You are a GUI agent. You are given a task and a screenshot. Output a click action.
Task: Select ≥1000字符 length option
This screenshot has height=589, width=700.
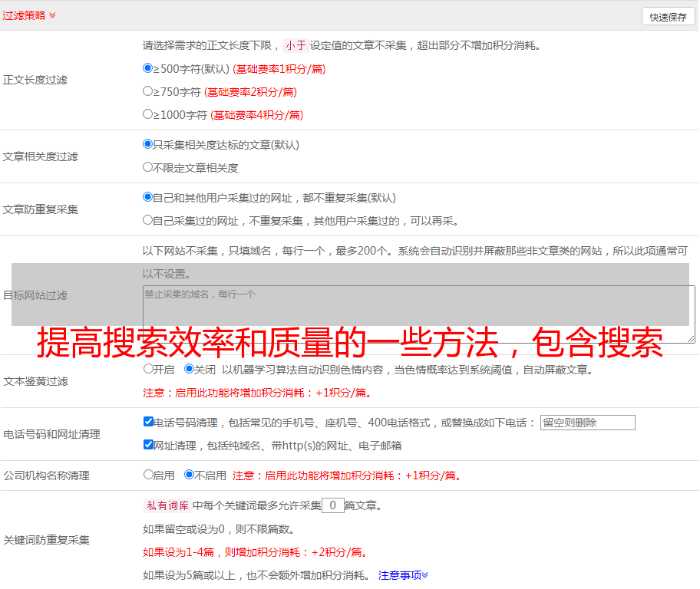click(x=147, y=114)
